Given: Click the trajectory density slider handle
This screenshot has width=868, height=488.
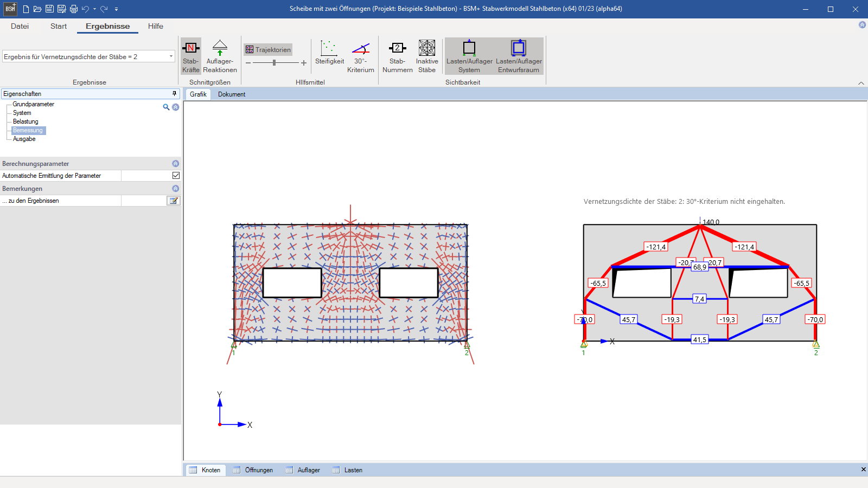Looking at the screenshot, I should tap(275, 63).
